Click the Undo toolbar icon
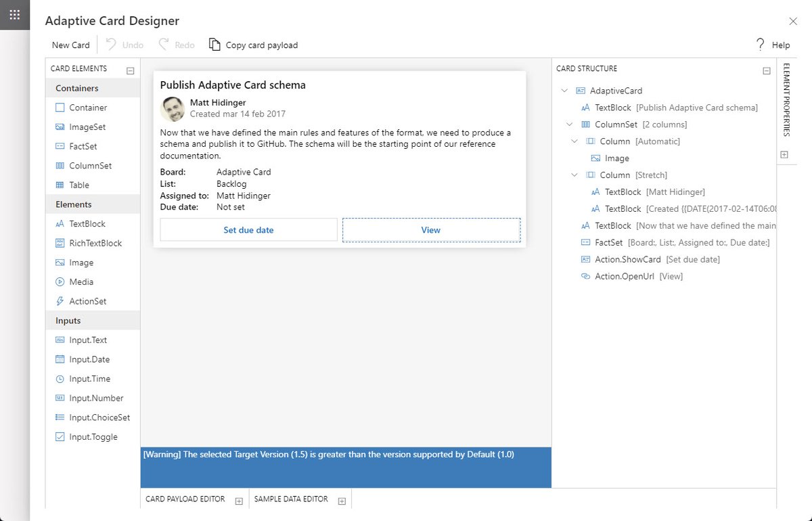The image size is (812, 521). [x=112, y=45]
